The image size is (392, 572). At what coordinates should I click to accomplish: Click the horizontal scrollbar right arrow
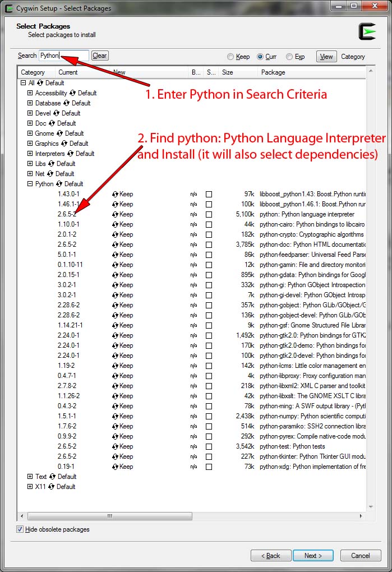click(361, 516)
